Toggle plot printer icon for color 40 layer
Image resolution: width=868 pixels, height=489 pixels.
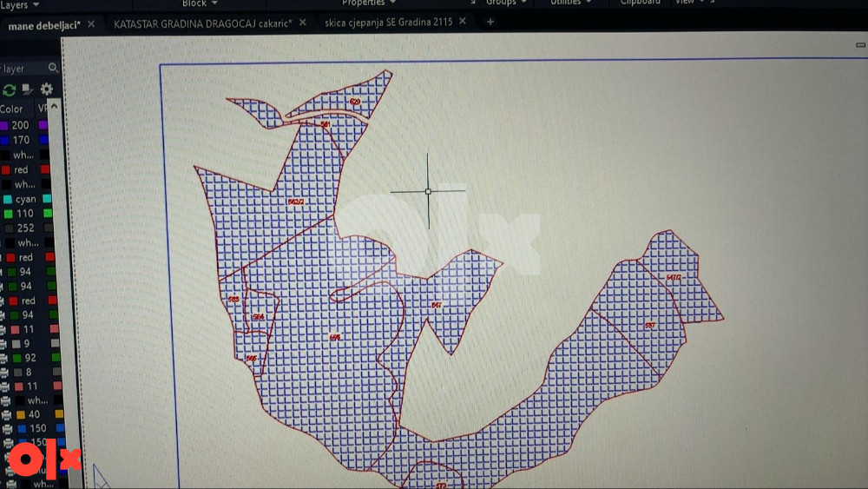(6, 414)
